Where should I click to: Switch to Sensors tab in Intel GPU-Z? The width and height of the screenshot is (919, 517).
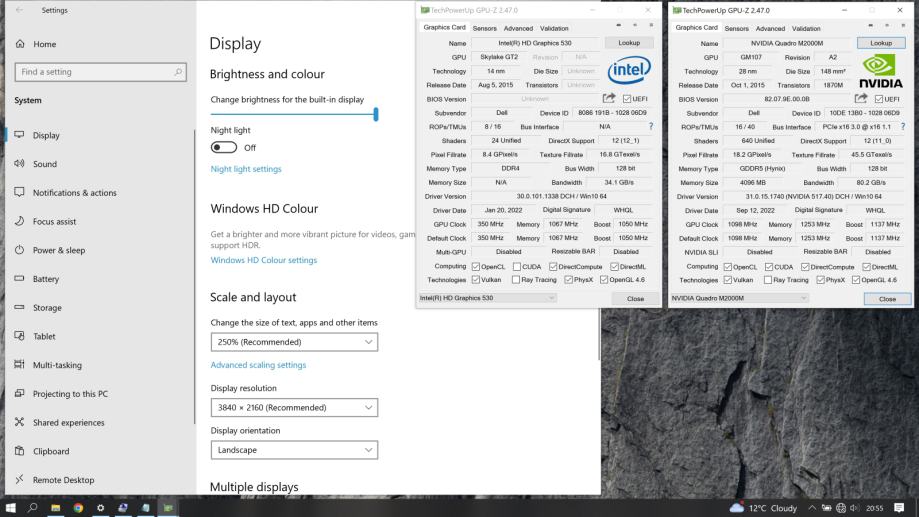point(484,28)
